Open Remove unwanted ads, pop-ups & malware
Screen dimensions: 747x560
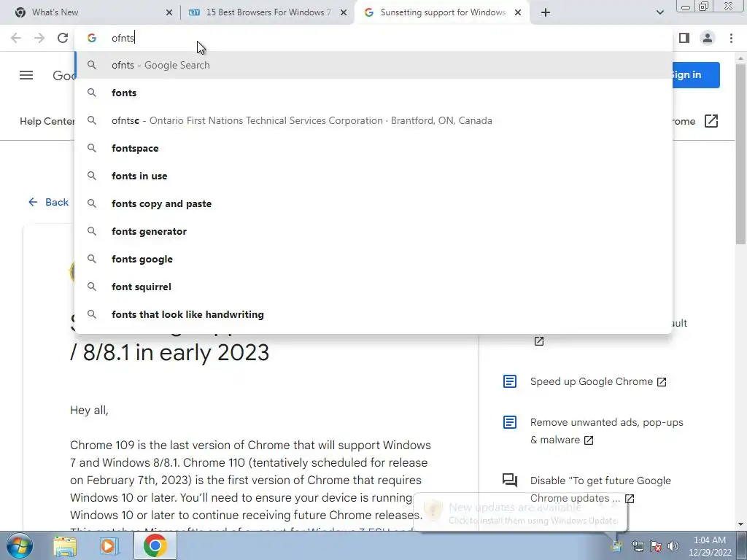tap(606, 431)
